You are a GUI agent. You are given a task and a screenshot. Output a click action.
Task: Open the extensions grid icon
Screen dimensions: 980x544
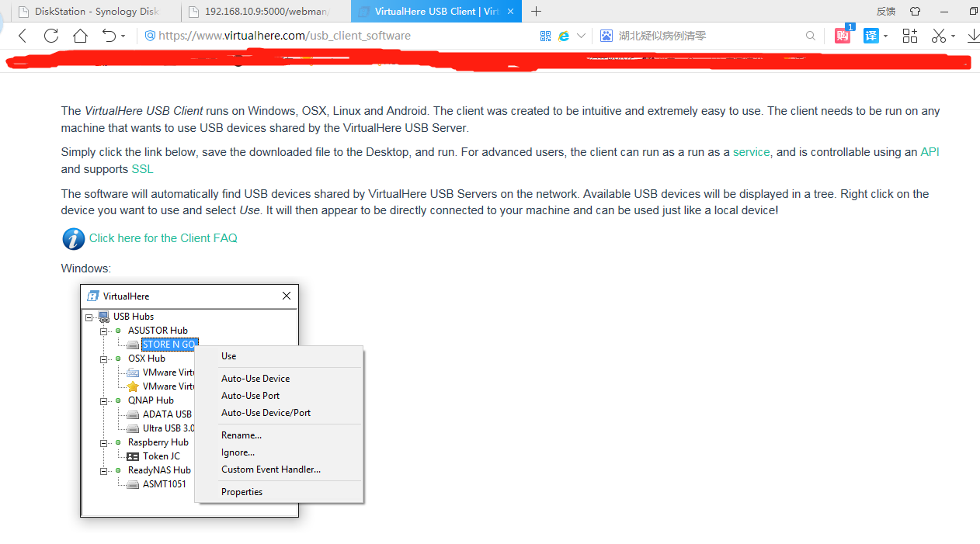(910, 36)
